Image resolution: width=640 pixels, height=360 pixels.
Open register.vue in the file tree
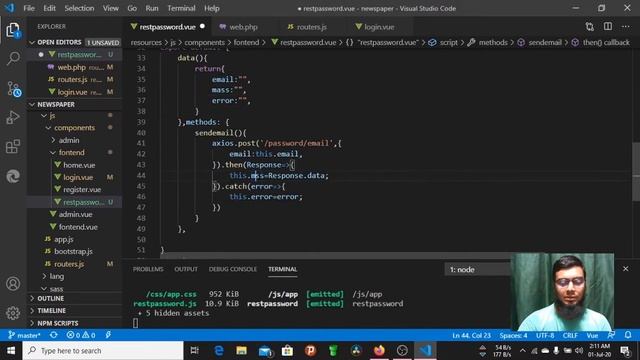coord(82,189)
